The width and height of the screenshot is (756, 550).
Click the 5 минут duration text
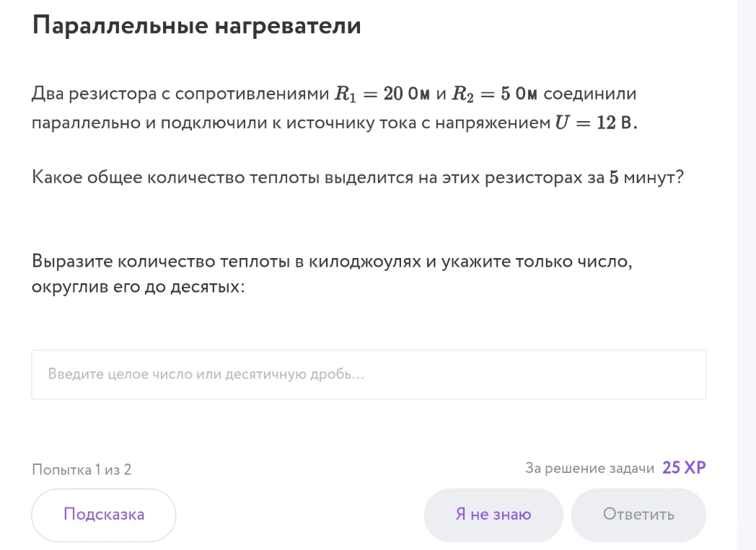click(x=642, y=175)
